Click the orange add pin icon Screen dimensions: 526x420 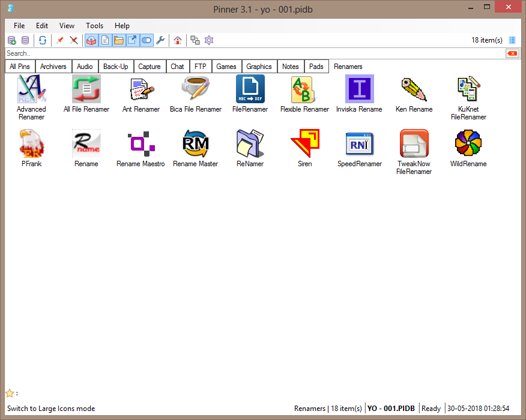(60, 41)
